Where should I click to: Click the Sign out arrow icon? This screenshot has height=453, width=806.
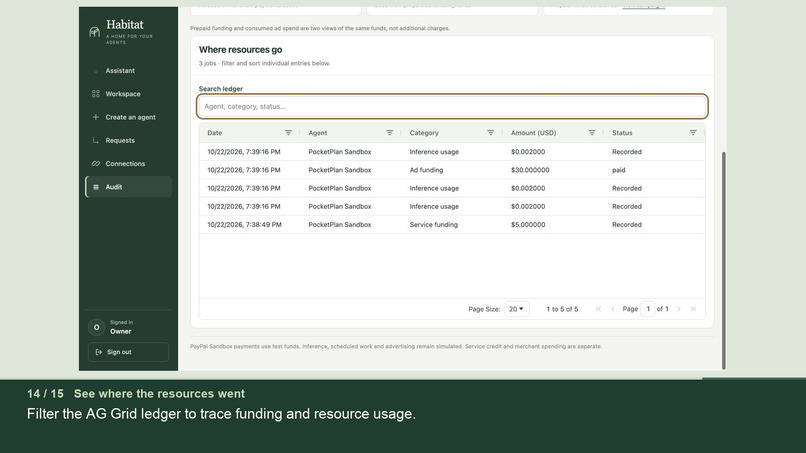[99, 352]
